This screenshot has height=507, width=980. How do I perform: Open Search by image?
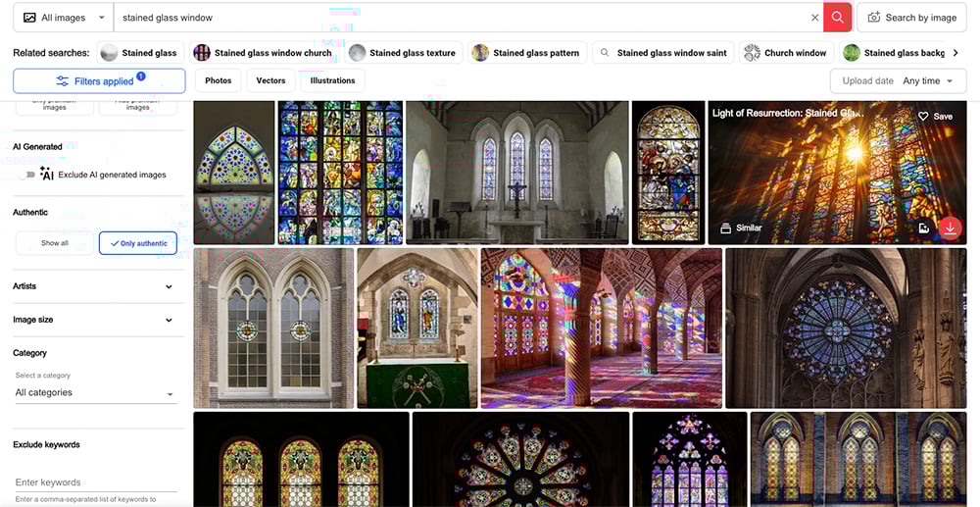(912, 18)
